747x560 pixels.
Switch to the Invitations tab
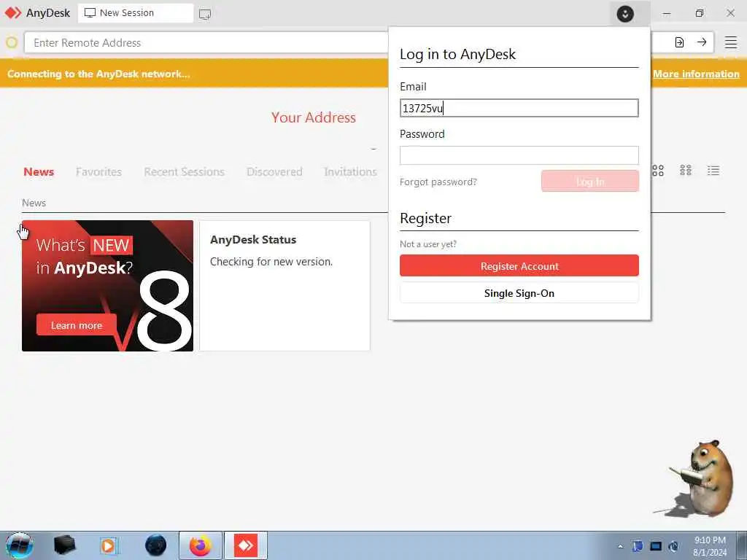point(350,172)
